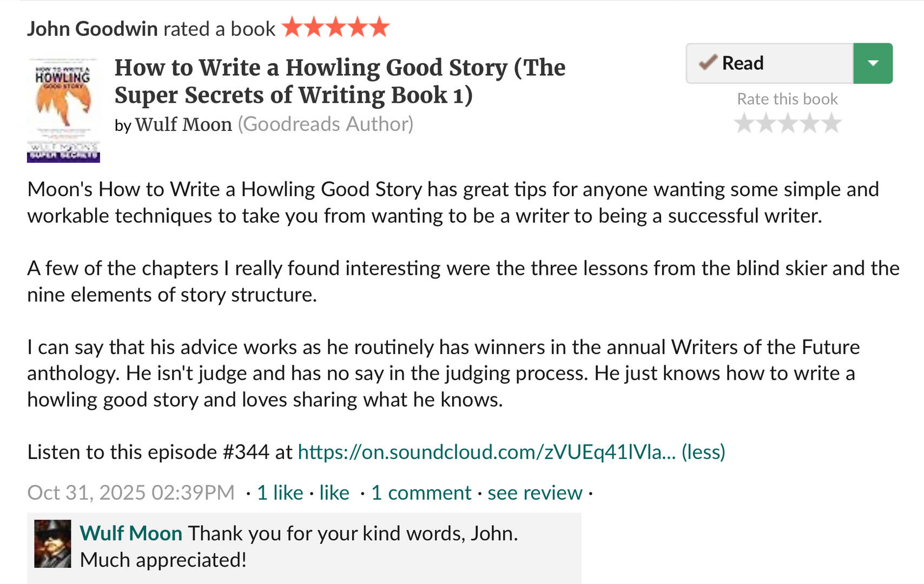Rate this book one star
The width and height of the screenshot is (924, 584).
tap(744, 124)
